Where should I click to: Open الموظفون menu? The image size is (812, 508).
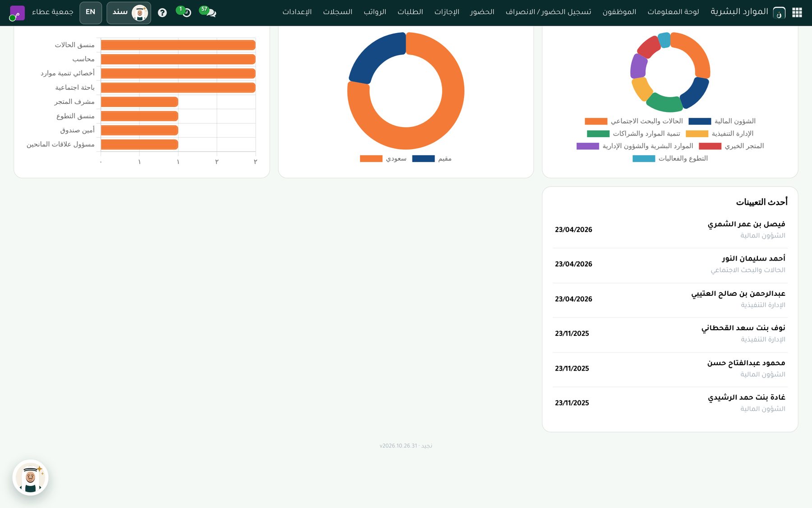coord(619,12)
